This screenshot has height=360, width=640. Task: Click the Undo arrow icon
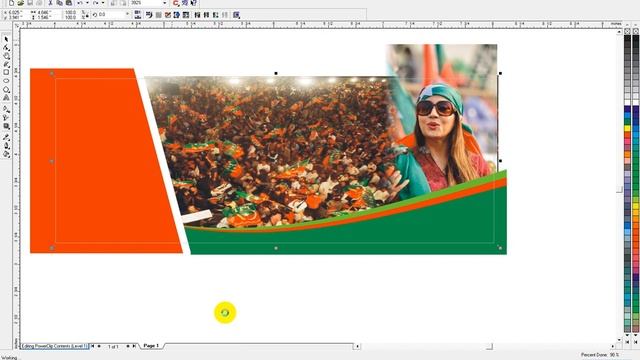click(x=80, y=3)
